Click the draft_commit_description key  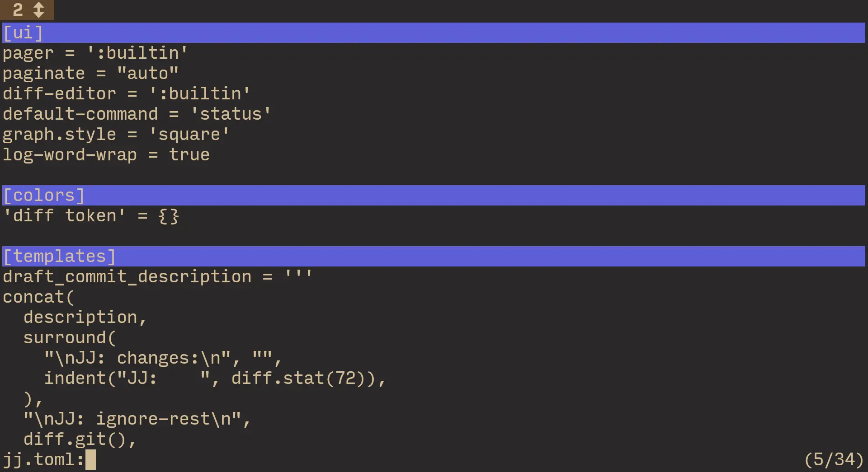(x=127, y=277)
